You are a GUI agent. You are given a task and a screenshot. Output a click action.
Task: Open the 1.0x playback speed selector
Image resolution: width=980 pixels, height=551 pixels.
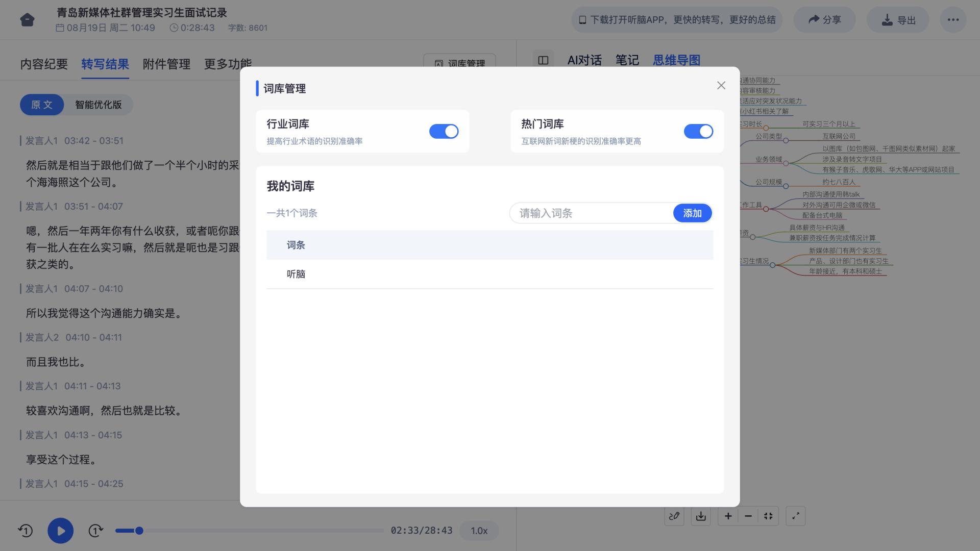(478, 531)
